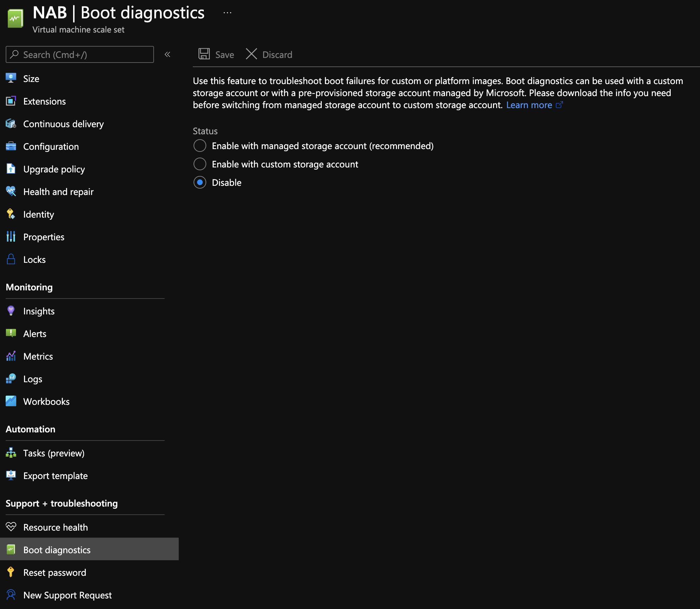Click the Insights lightbulb icon
Viewport: 700px width, 609px height.
pos(11,311)
